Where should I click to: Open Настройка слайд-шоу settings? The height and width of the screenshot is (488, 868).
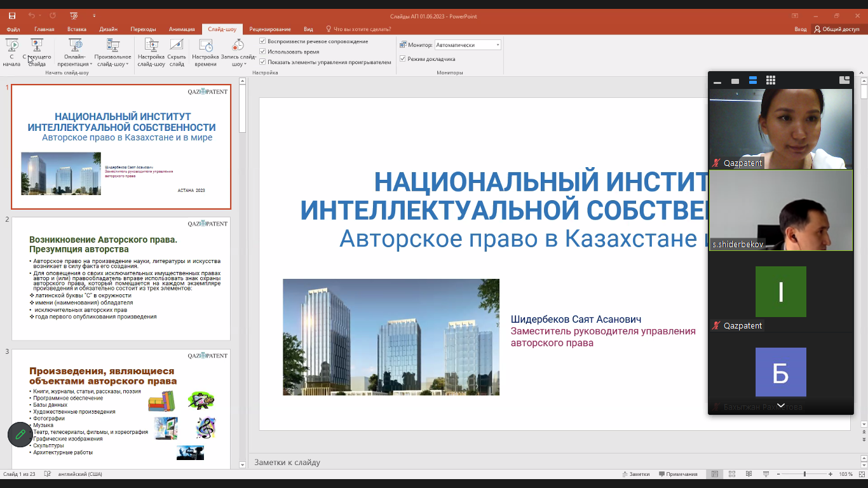point(151,52)
